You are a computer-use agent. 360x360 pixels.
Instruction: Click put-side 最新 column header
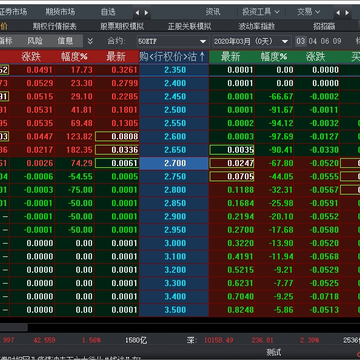click(x=231, y=57)
